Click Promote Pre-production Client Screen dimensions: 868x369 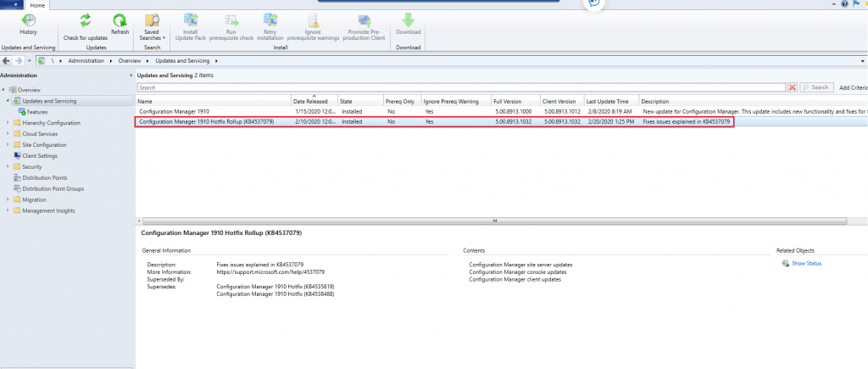[364, 27]
